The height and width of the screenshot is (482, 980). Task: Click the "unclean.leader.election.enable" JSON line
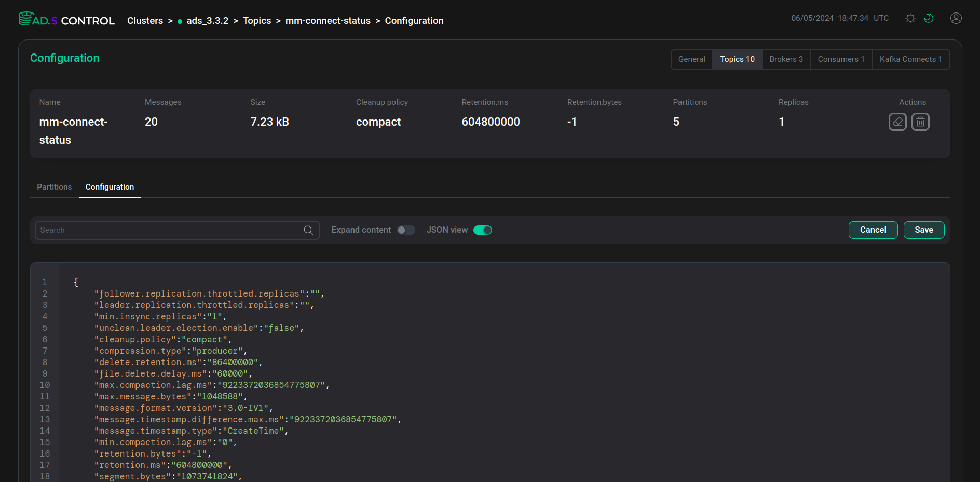pyautogui.click(x=199, y=328)
